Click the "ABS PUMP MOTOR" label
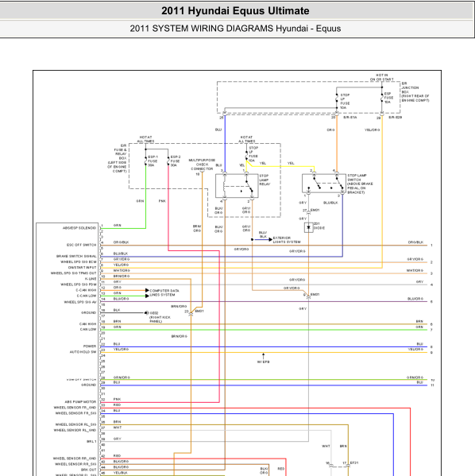475x476 pixels. click(x=80, y=402)
